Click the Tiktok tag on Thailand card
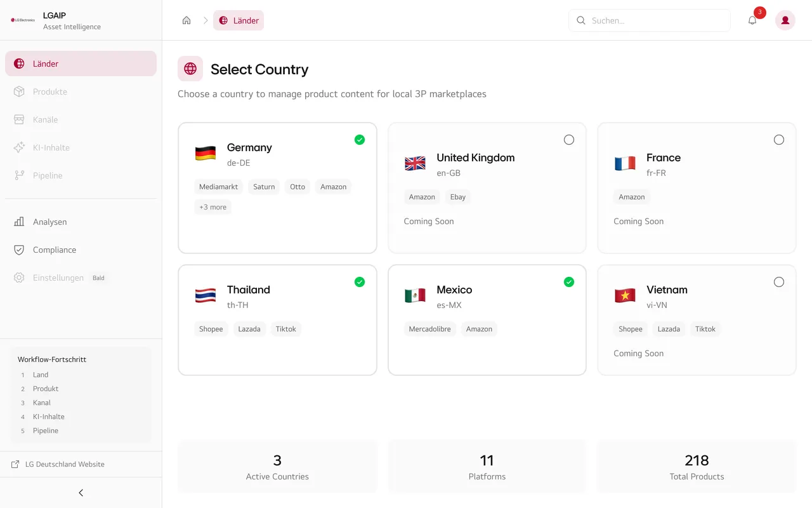The width and height of the screenshot is (812, 508). (x=285, y=329)
